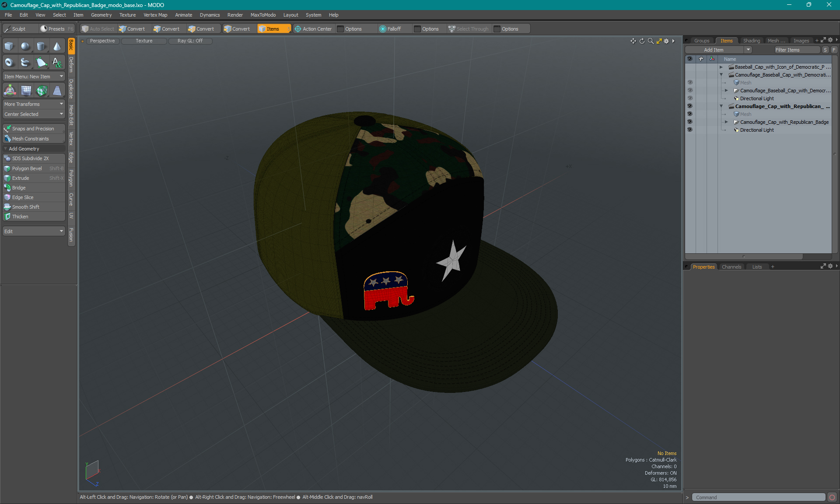The image size is (840, 504).
Task: Open the Vertex Map menu
Action: 155,15
